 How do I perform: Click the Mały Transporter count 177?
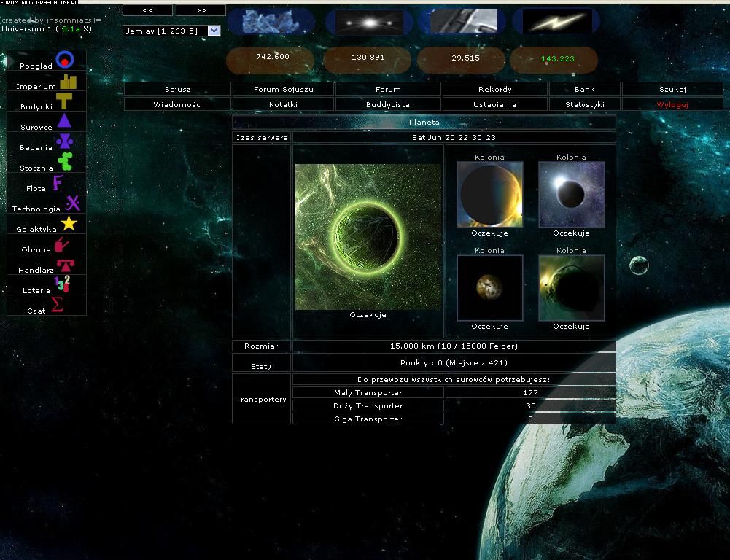[530, 392]
